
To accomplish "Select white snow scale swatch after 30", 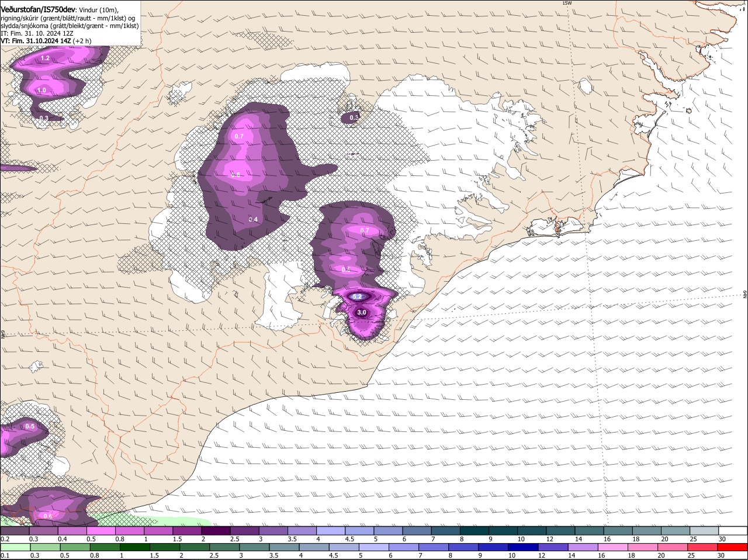I will pos(733,530).
